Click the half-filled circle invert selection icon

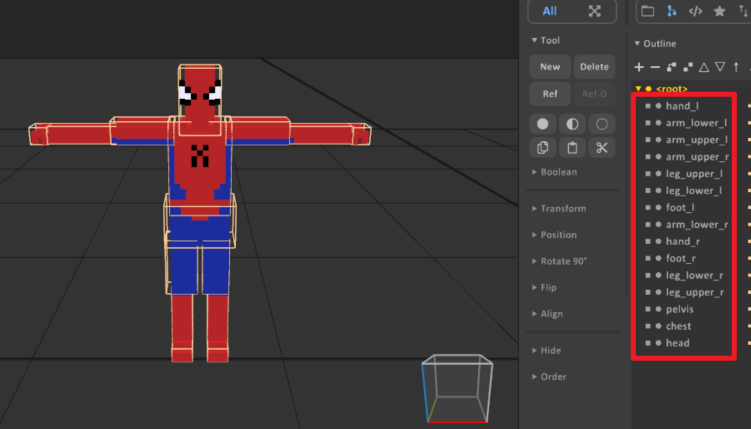click(x=572, y=124)
